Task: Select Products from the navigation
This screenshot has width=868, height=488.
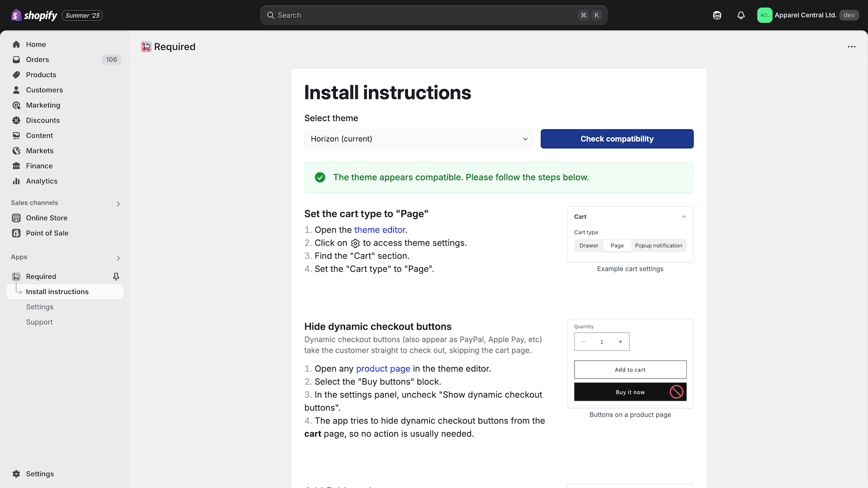Action: pyautogui.click(x=41, y=75)
